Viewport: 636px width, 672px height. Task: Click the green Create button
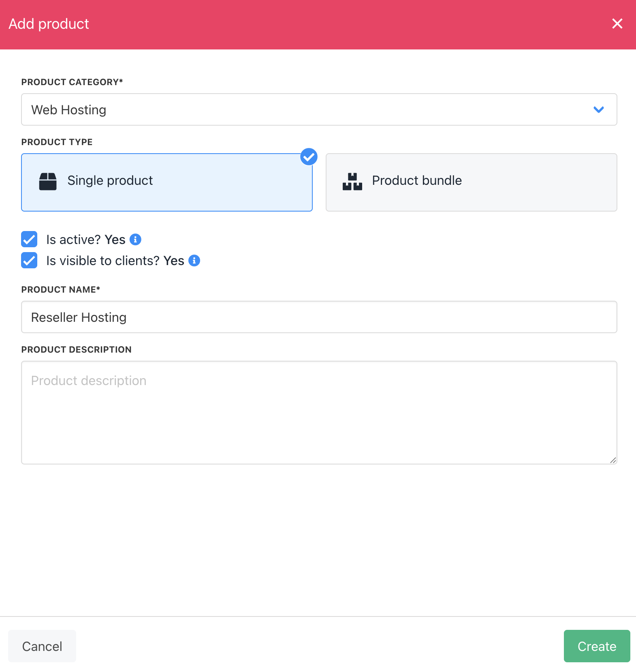pos(597,646)
